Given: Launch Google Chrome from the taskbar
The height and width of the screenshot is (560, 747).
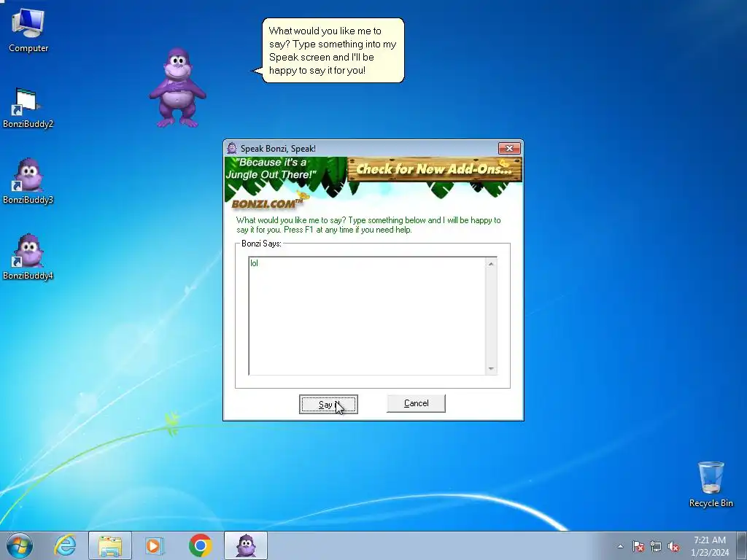Looking at the screenshot, I should pos(200,545).
